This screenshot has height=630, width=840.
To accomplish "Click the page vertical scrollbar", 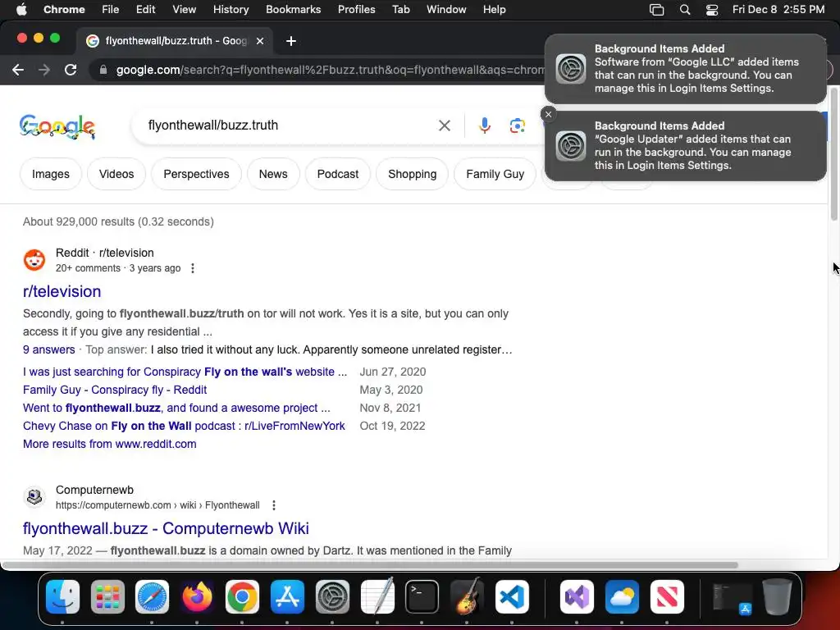I will [833, 154].
